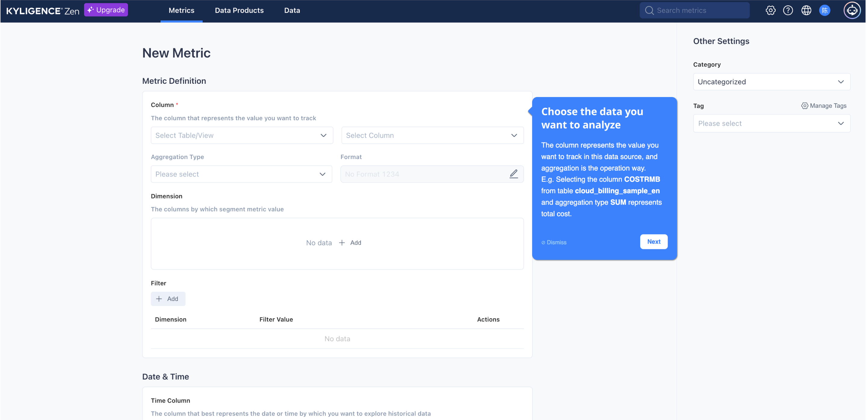Viewport: 868px width, 420px height.
Task: Open the Category Uncategorized dropdown
Action: (771, 82)
